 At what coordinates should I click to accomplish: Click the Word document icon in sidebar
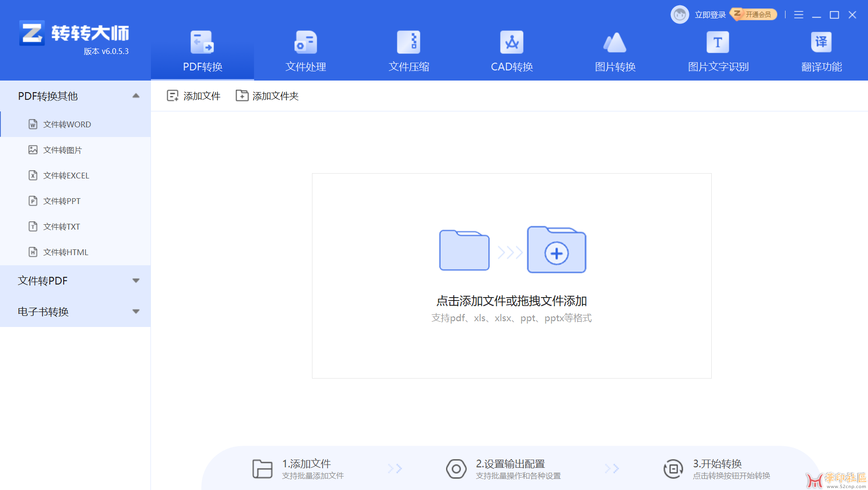(x=33, y=124)
